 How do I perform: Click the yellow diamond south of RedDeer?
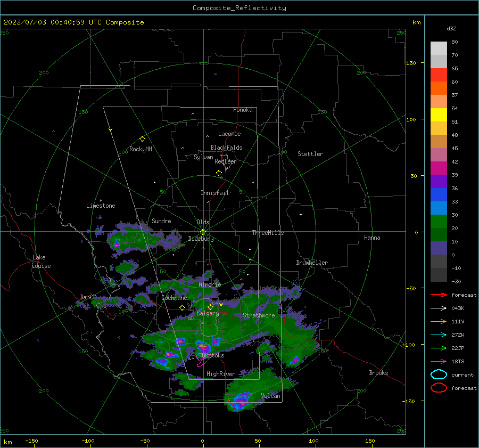219,173
